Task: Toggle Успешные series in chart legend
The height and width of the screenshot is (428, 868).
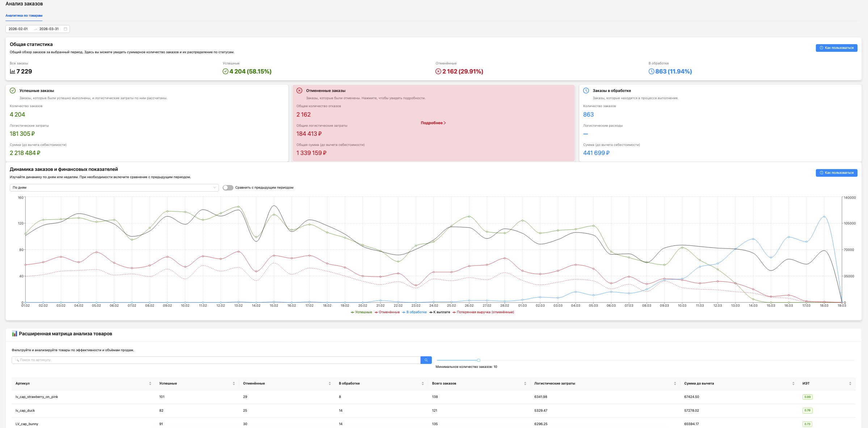Action: coord(361,312)
